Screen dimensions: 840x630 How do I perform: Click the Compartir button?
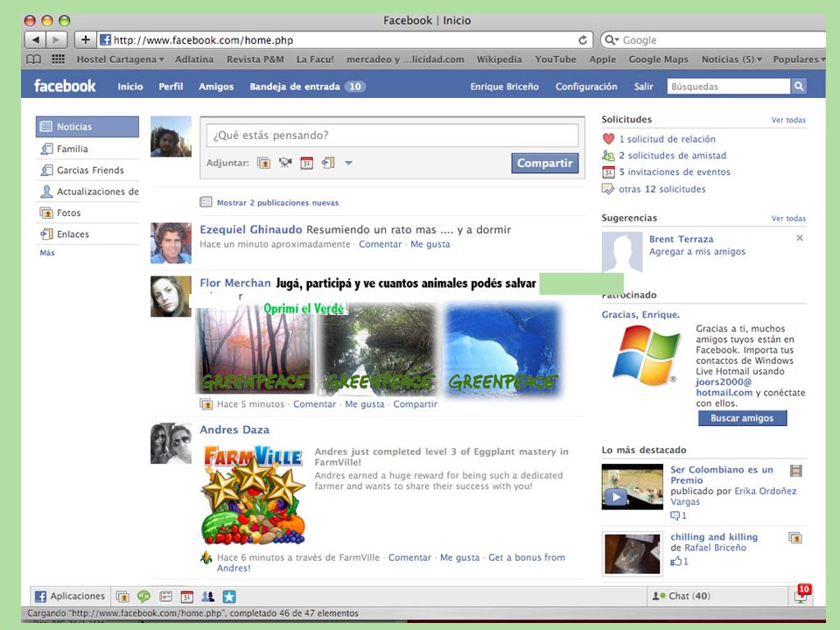[x=545, y=163]
